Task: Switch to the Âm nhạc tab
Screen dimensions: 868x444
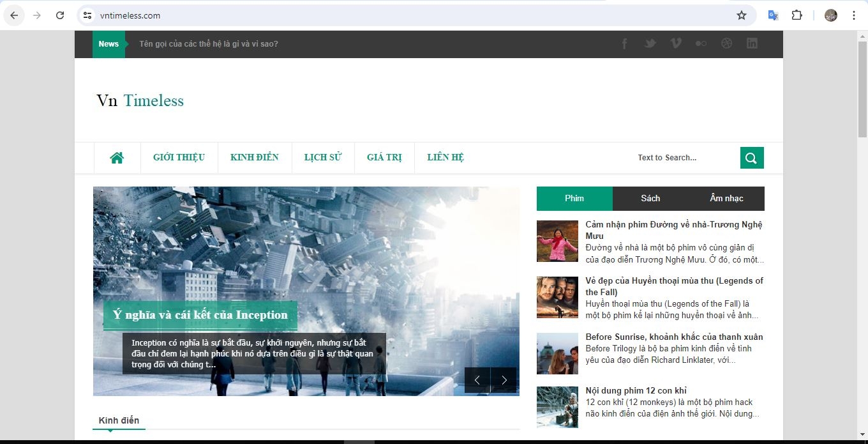Action: [x=726, y=199]
